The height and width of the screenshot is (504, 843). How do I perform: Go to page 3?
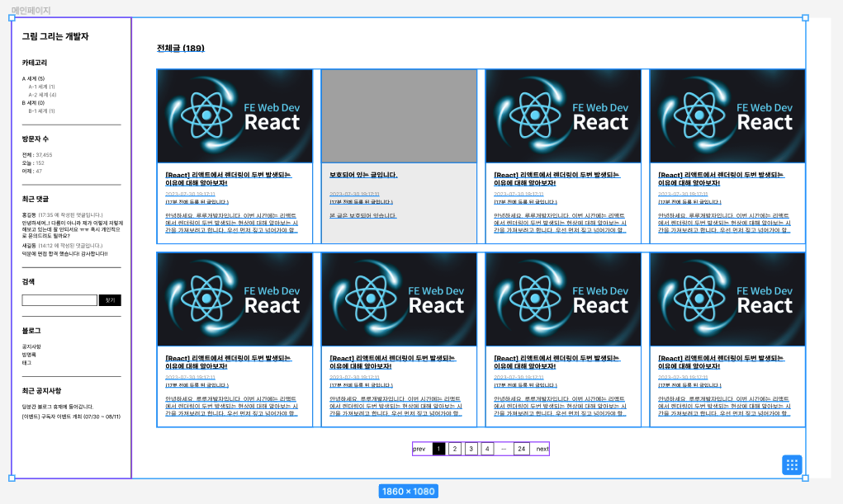[471, 449]
